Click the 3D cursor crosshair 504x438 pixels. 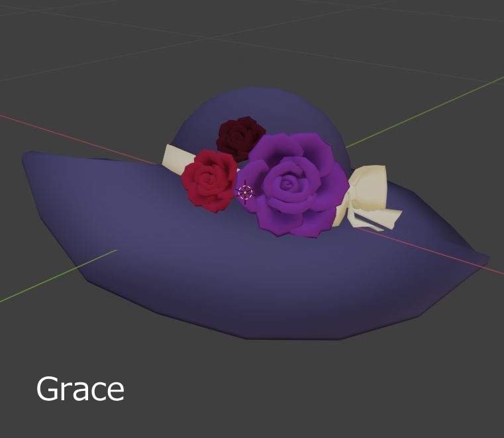[245, 192]
